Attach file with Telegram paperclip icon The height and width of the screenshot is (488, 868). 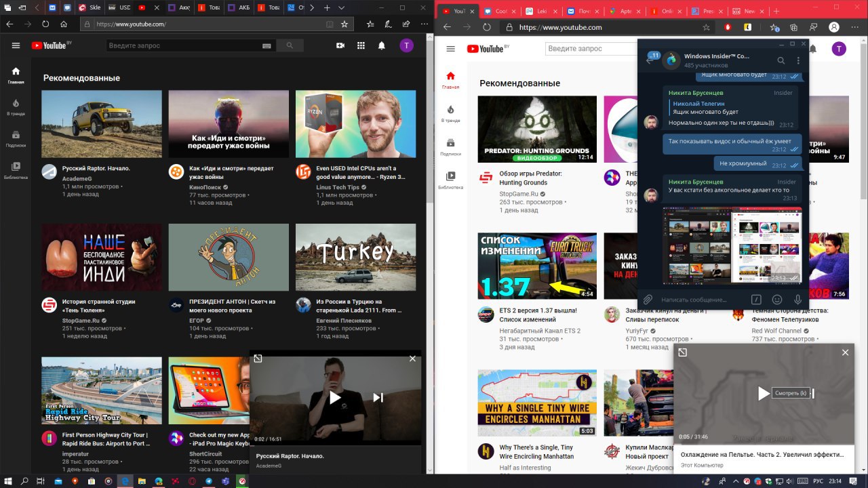pos(648,299)
